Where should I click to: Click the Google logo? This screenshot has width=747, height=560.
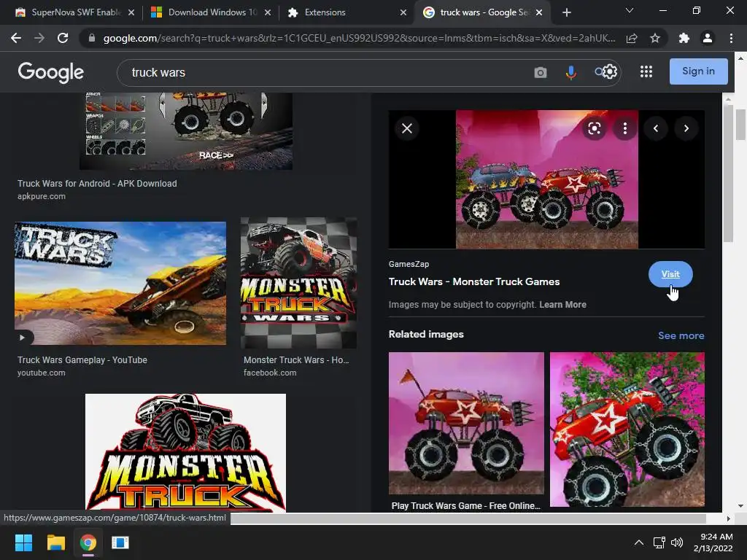click(x=50, y=72)
